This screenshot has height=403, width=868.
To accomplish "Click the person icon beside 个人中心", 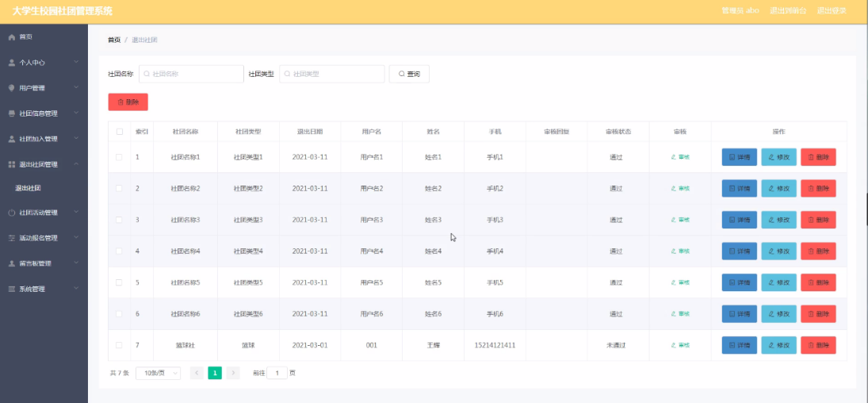I will click(12, 63).
